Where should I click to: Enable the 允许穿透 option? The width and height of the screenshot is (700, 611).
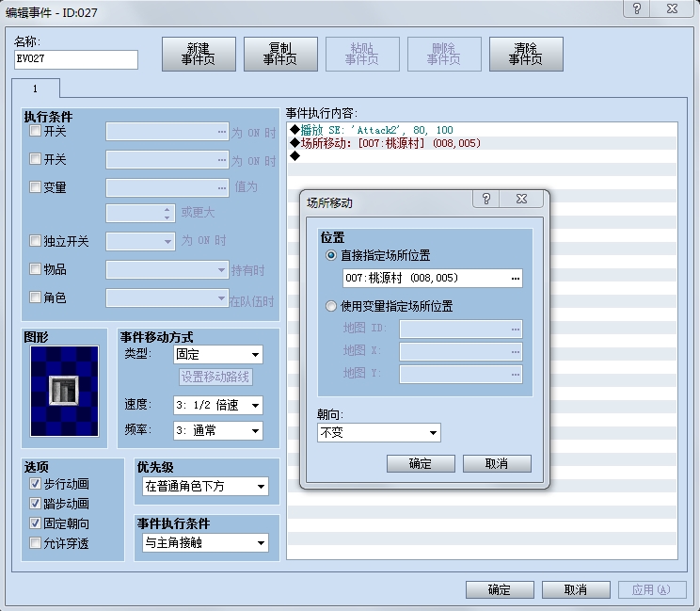[x=35, y=543]
